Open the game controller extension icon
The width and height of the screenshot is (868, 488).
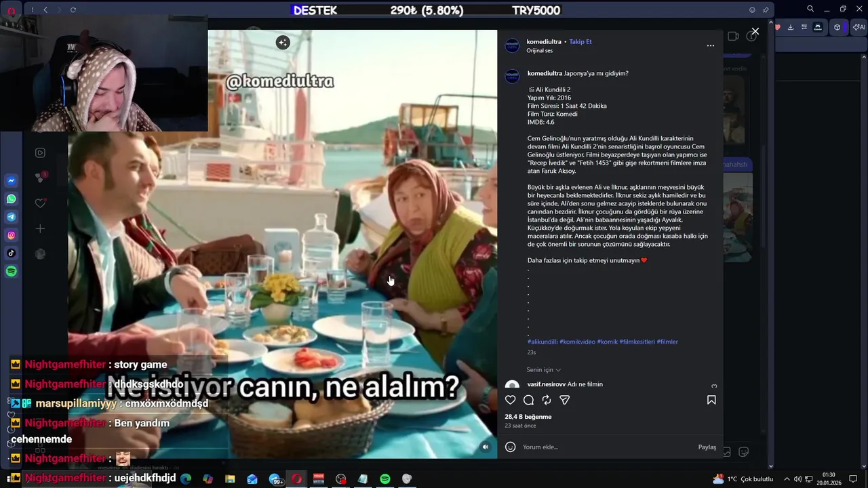818,27
